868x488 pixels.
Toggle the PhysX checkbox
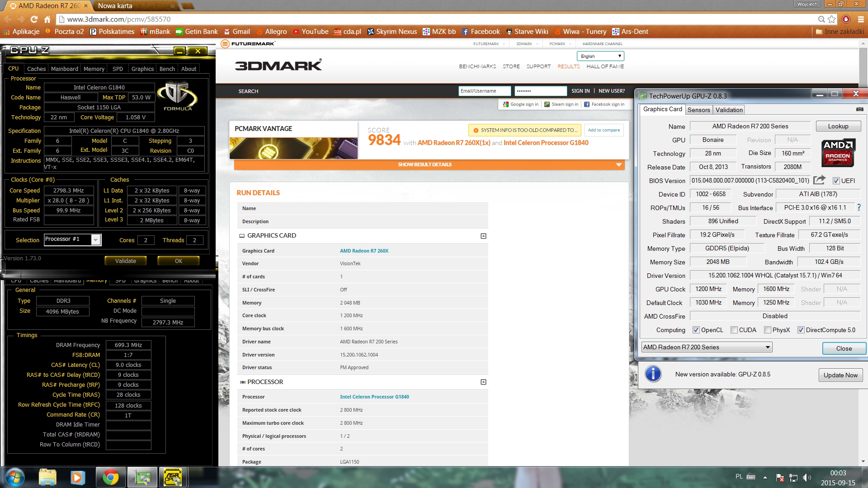click(x=768, y=330)
